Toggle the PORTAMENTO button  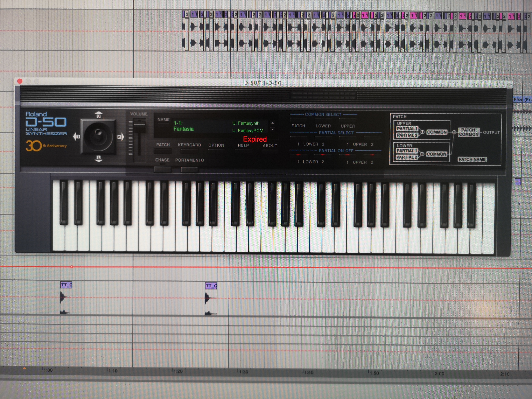[189, 170]
